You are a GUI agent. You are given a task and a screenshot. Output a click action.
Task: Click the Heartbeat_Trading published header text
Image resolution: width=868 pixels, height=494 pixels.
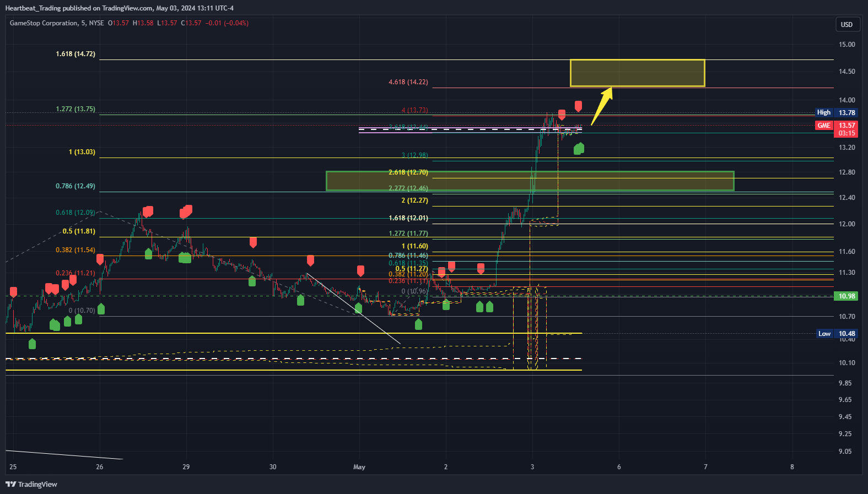click(x=119, y=8)
